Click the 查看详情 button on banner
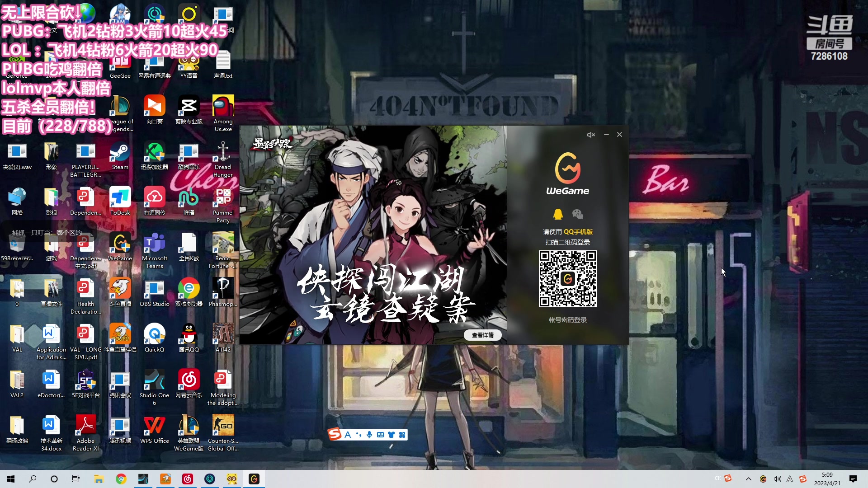This screenshot has height=488, width=868. pyautogui.click(x=482, y=335)
